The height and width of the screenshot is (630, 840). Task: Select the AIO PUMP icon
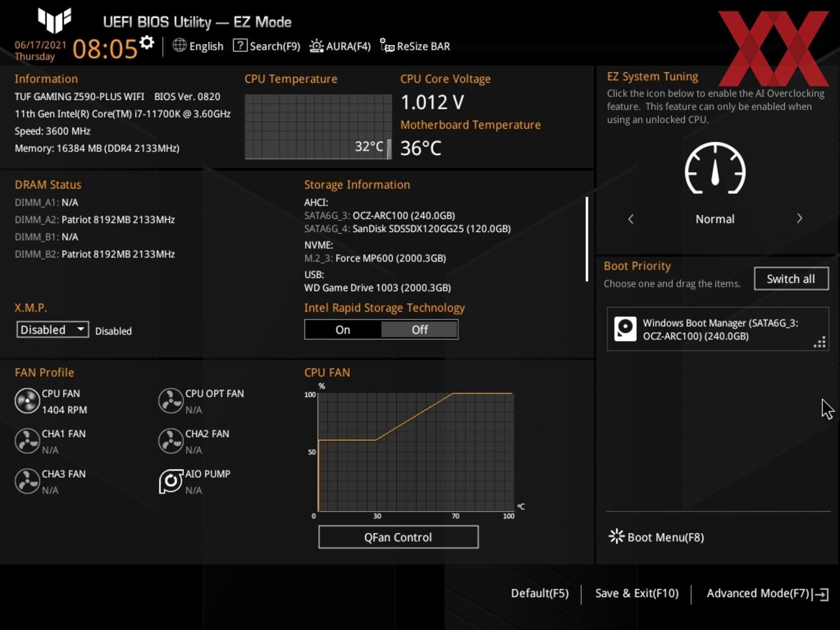tap(170, 481)
